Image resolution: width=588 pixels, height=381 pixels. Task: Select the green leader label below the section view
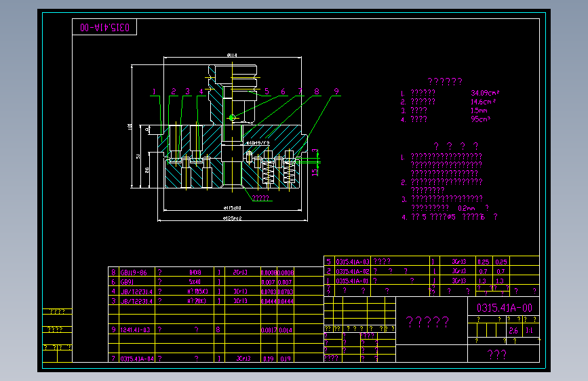(260, 198)
